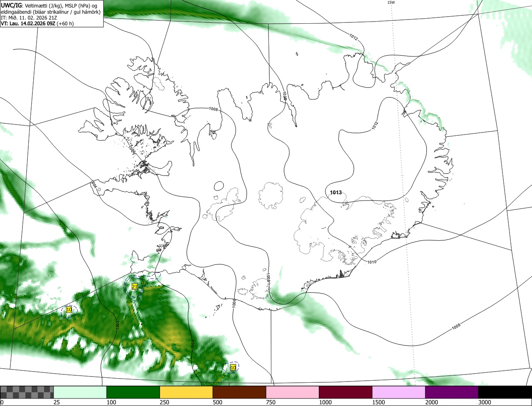Click the checkered 0–25 legend swatch
532x406 pixels.
27,392
